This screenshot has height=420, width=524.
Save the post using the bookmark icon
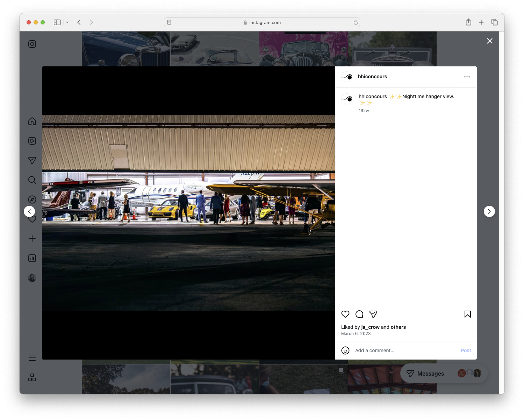(x=467, y=314)
